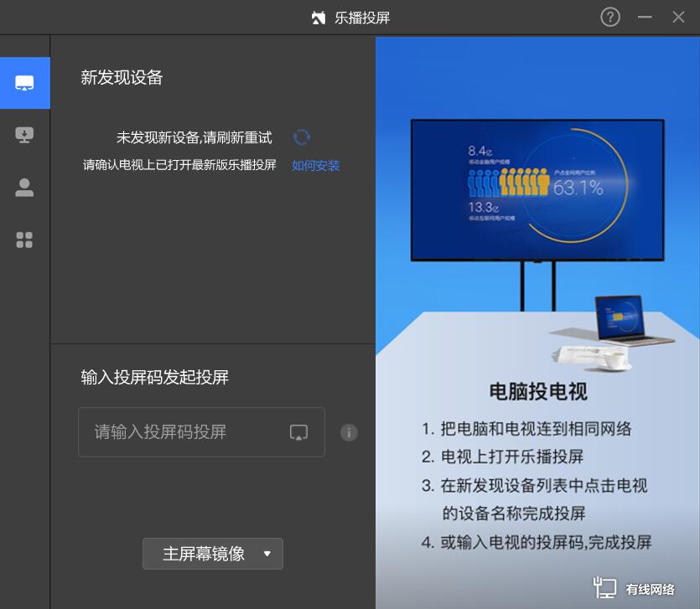Click the refresh icon to rescan for devices
This screenshot has height=609, width=700.
pyautogui.click(x=301, y=137)
